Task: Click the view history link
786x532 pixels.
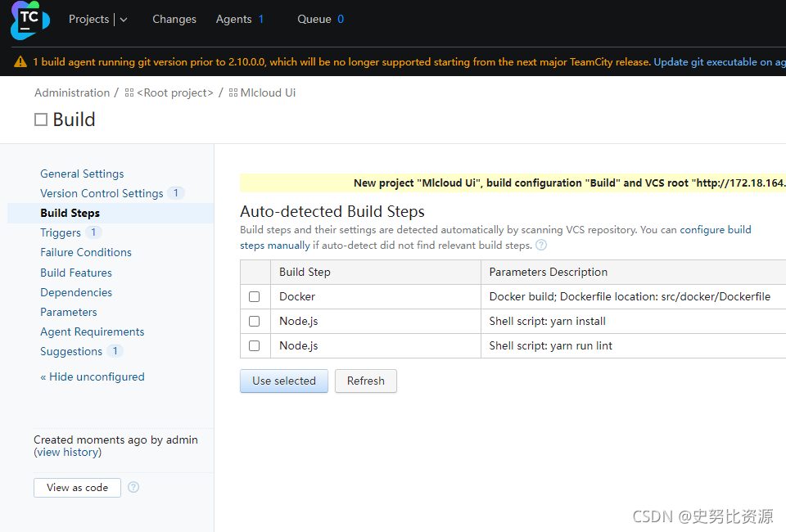Action: tap(68, 452)
